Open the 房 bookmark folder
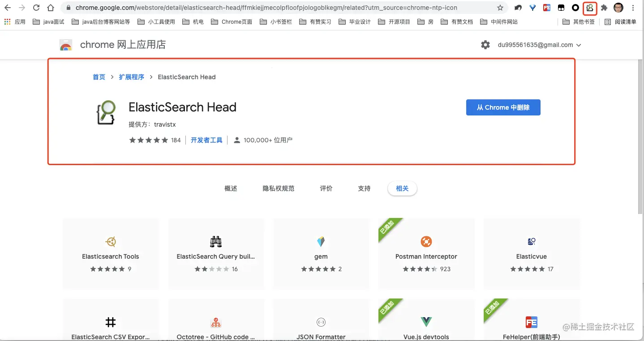 (425, 21)
